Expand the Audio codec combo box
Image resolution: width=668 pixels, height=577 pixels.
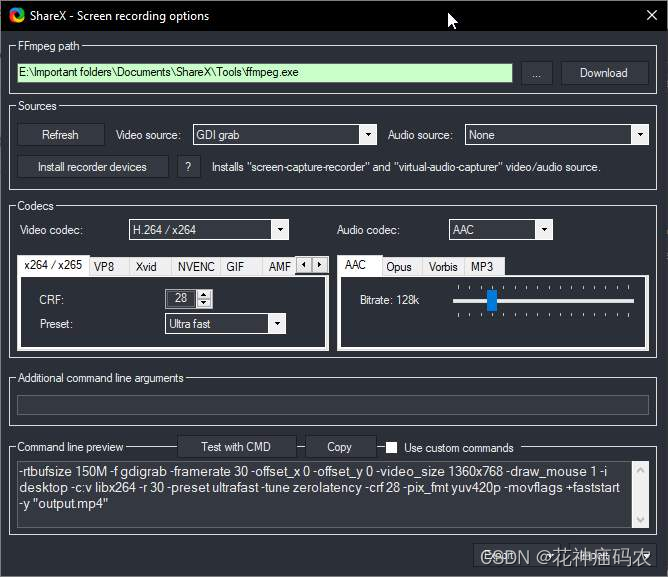[x=501, y=230]
